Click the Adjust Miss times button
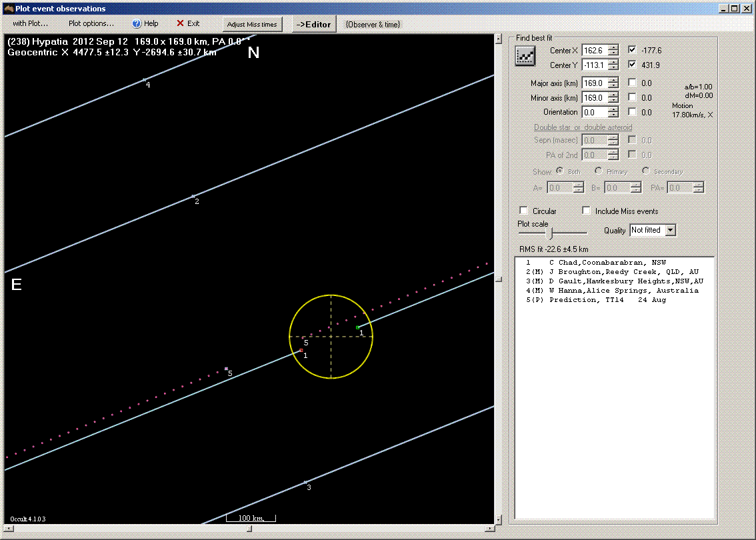This screenshot has width=756, height=540. point(252,24)
